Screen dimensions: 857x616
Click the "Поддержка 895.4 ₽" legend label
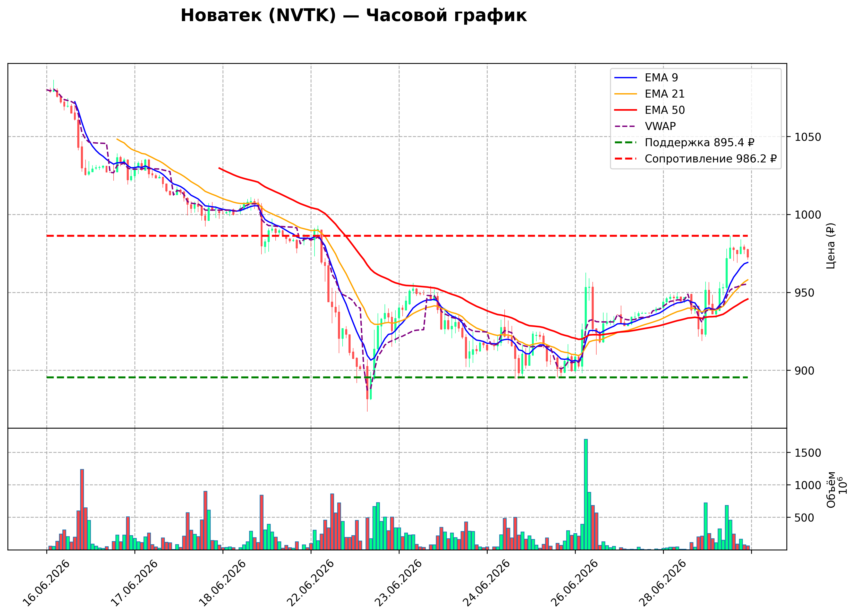tap(699, 142)
